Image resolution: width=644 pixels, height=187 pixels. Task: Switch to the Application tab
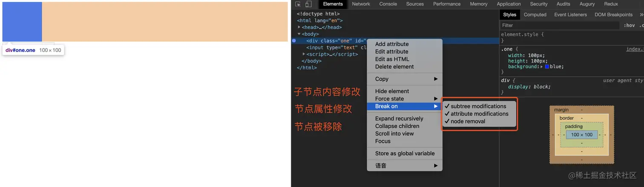click(509, 4)
